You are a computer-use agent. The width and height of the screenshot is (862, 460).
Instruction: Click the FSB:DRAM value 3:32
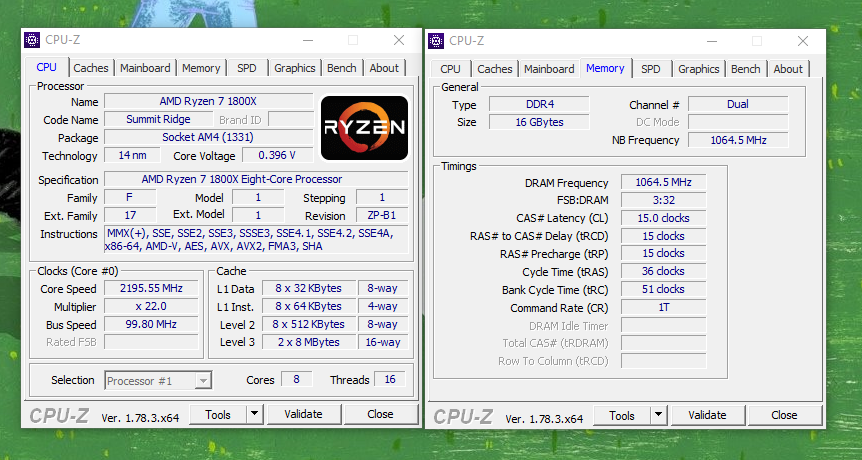click(664, 200)
